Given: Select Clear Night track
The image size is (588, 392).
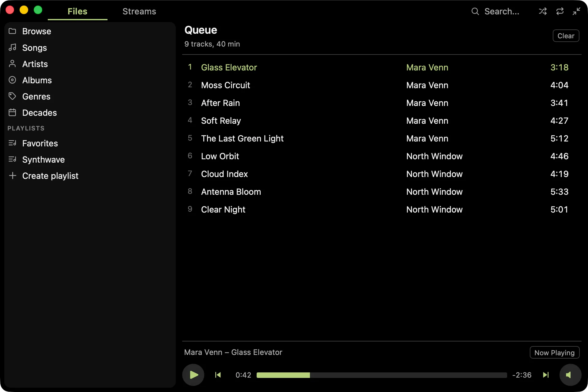Looking at the screenshot, I should tap(382, 209).
